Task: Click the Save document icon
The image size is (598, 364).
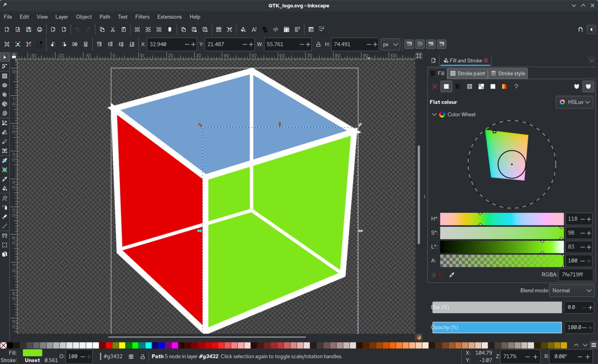Action: point(28,29)
